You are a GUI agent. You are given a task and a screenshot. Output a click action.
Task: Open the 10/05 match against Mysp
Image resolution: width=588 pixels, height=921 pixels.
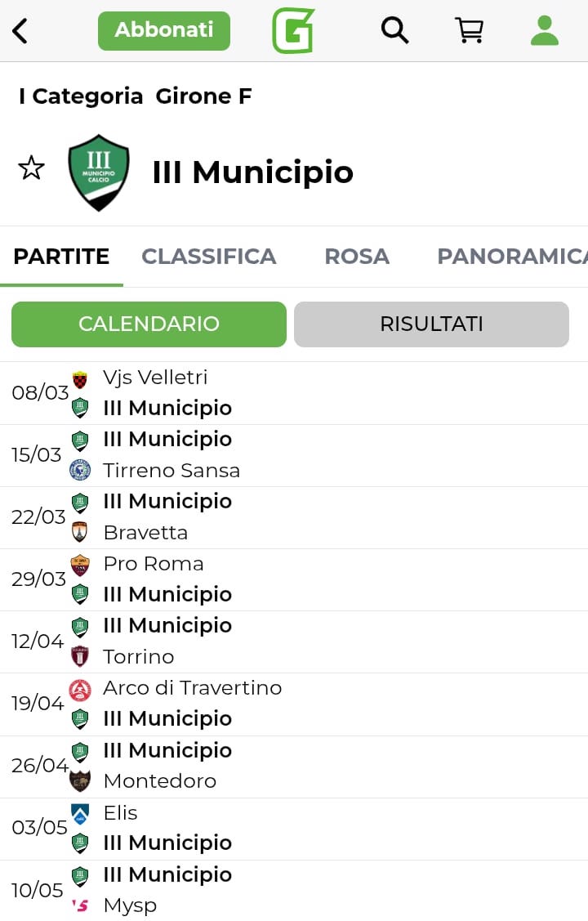[x=294, y=890]
